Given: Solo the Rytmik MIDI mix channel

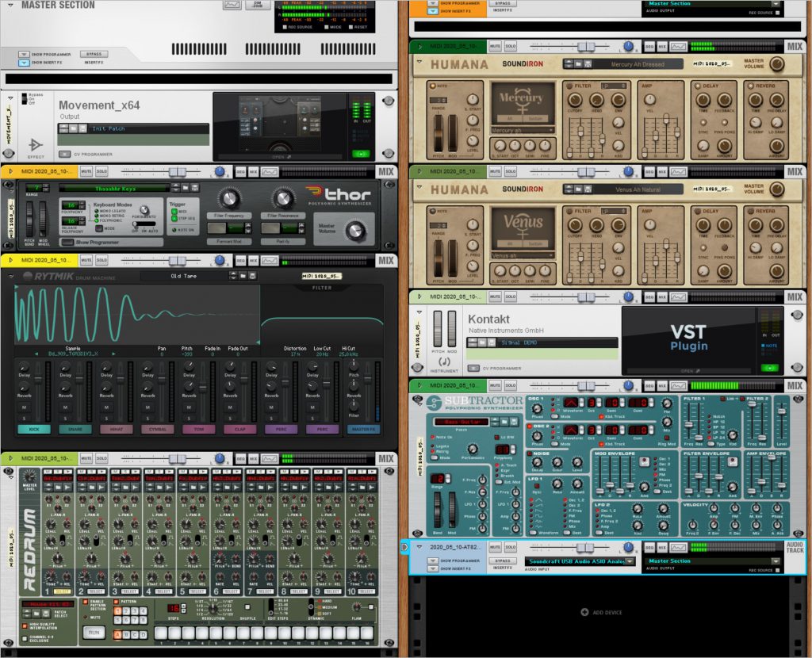Looking at the screenshot, I should tap(101, 260).
